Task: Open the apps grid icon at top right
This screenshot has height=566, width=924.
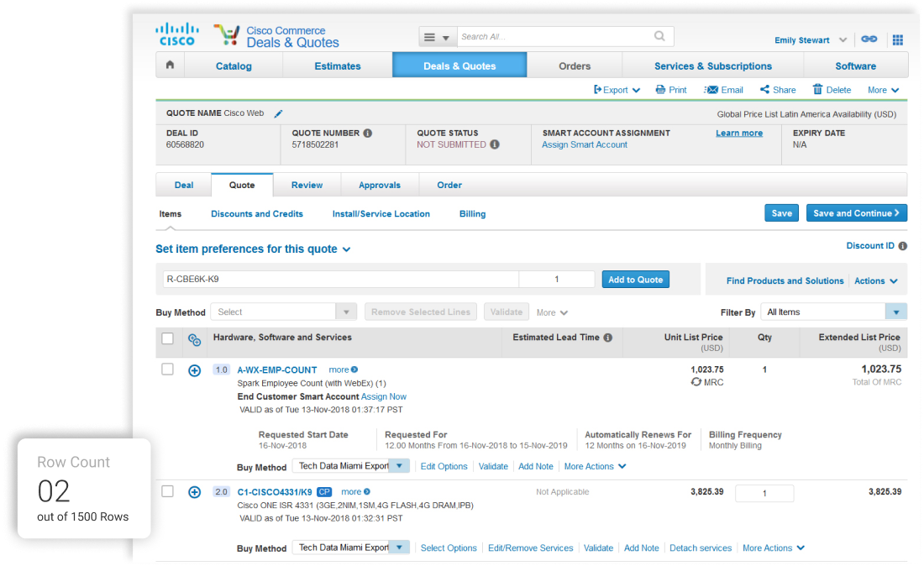Action: coord(897,39)
